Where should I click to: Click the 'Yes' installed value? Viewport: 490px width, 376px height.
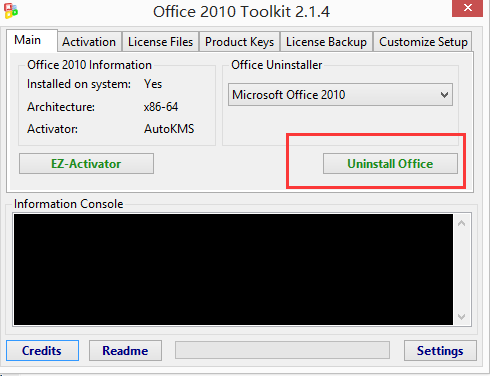click(153, 84)
